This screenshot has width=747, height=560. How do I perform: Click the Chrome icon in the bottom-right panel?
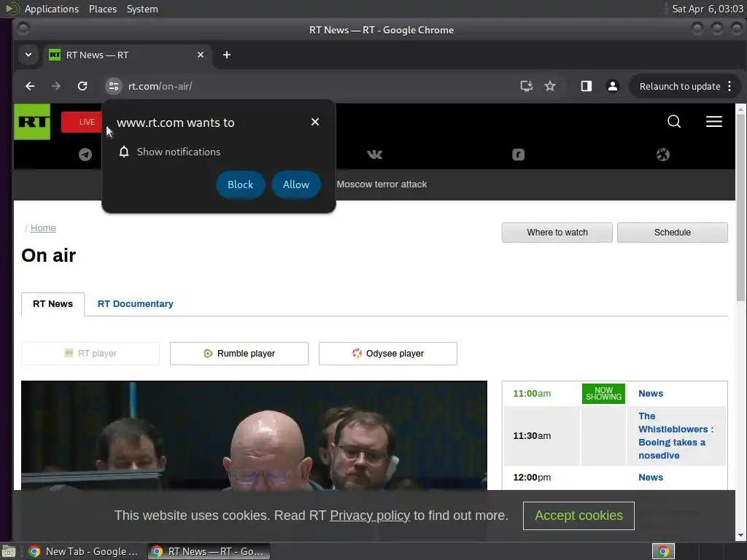663,551
